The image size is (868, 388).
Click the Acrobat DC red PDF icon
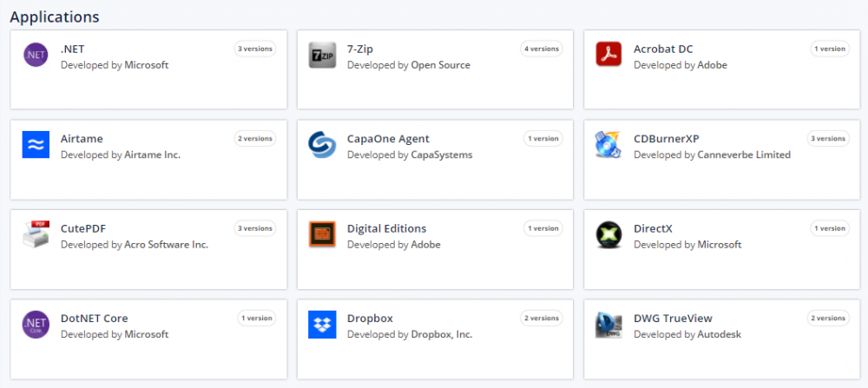(x=609, y=55)
